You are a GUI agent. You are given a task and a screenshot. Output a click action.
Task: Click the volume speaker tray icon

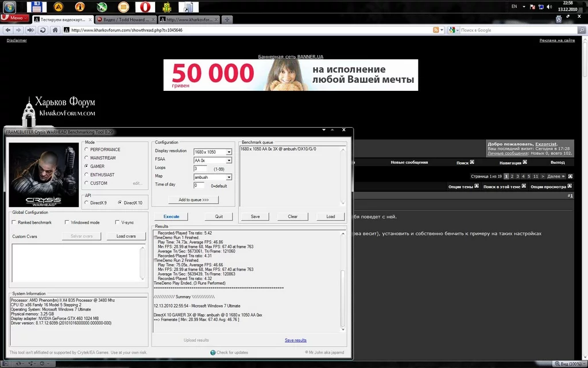[550, 7]
